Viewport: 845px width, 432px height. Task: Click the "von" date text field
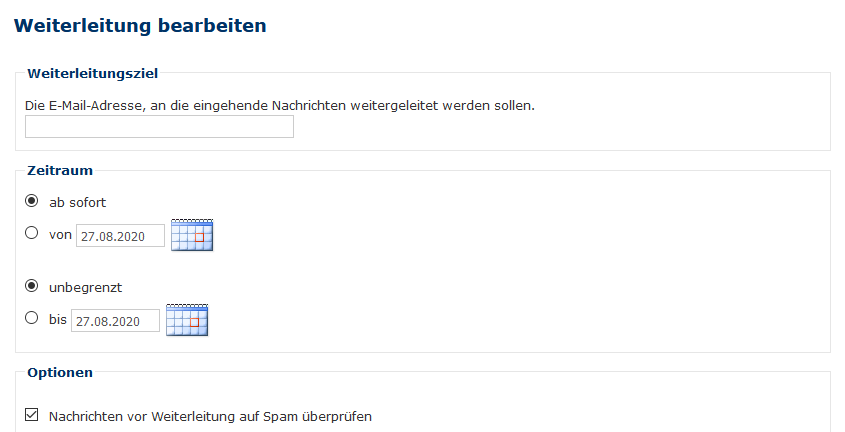(120, 235)
